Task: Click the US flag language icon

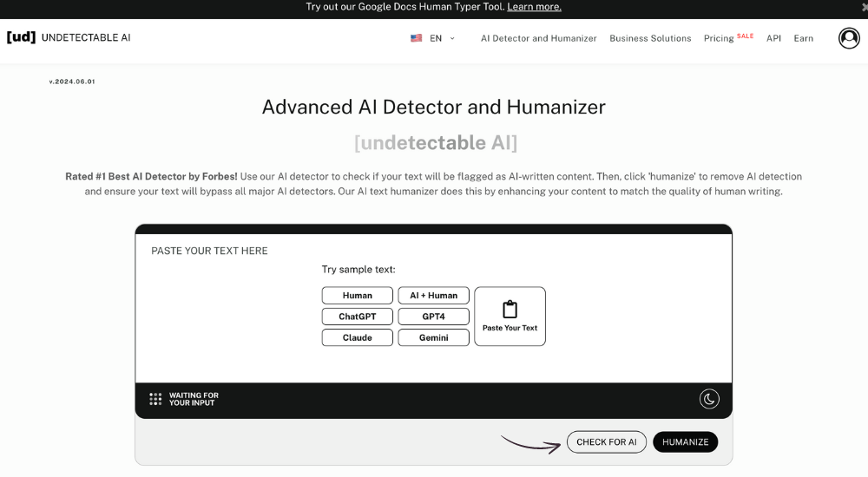Action: coord(417,38)
